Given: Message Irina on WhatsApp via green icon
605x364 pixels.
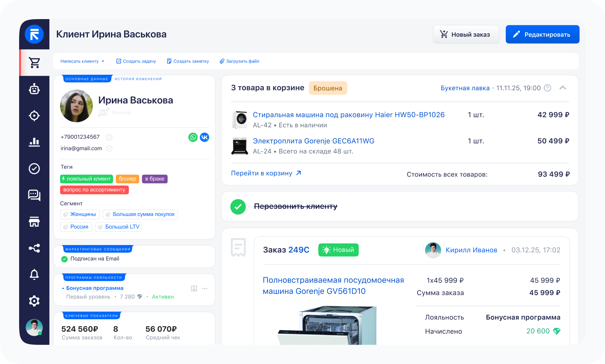Looking at the screenshot, I should point(193,137).
